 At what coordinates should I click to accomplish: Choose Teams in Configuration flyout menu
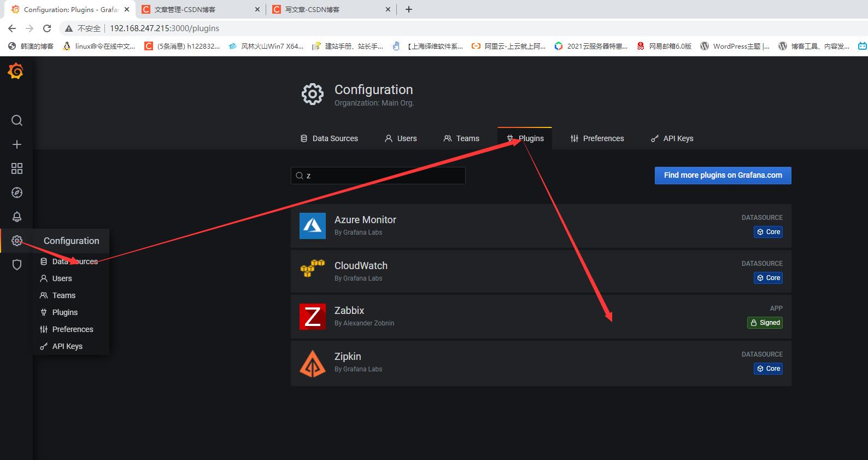click(x=71, y=295)
